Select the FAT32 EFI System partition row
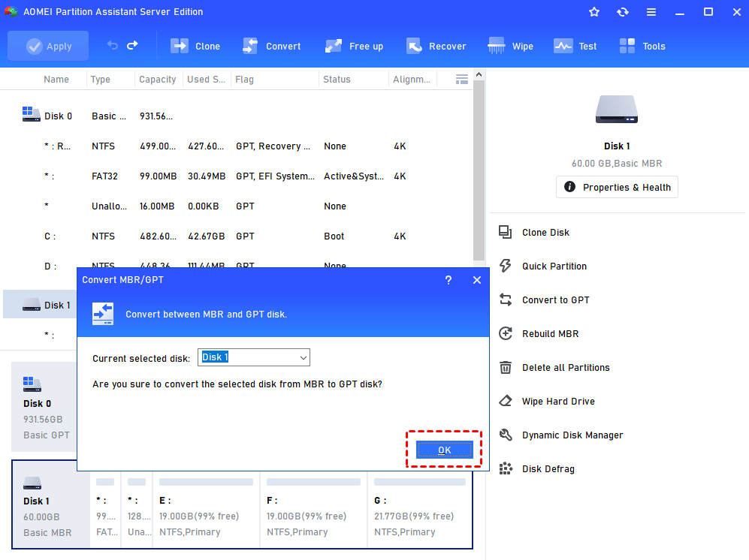 pyautogui.click(x=237, y=176)
